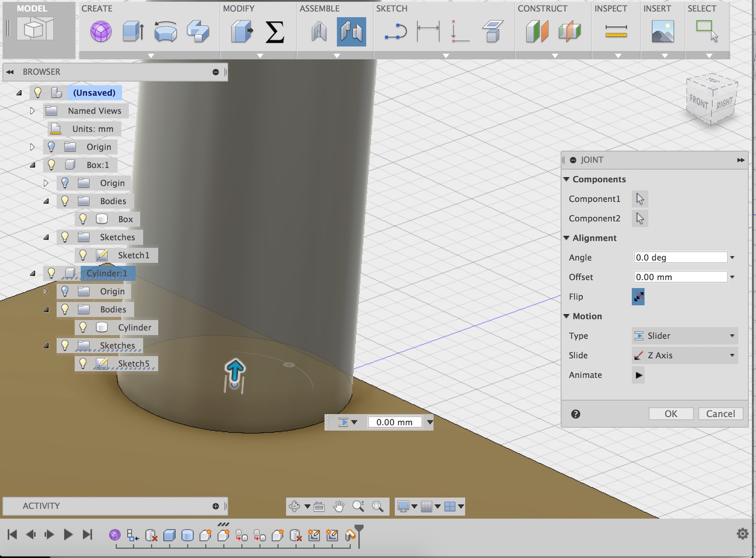This screenshot has width=756, height=558.
Task: Play the joint Animate preview
Action: (638, 375)
